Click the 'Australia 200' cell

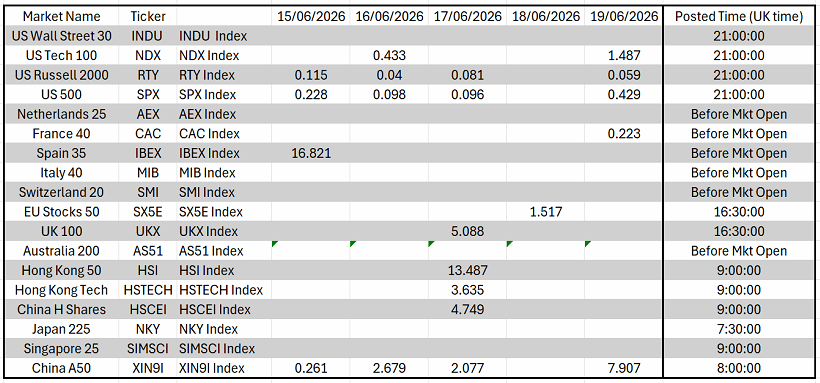[61, 251]
